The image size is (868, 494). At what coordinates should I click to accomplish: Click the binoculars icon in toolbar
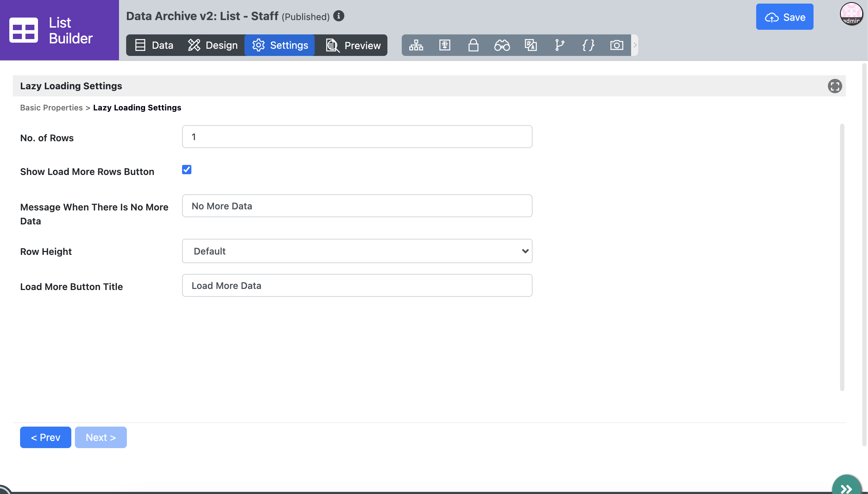502,45
